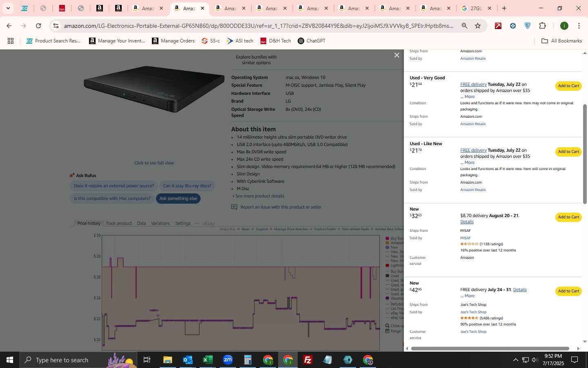
Task: Click Manage Price Watches in Keepa bar
Action: click(291, 229)
